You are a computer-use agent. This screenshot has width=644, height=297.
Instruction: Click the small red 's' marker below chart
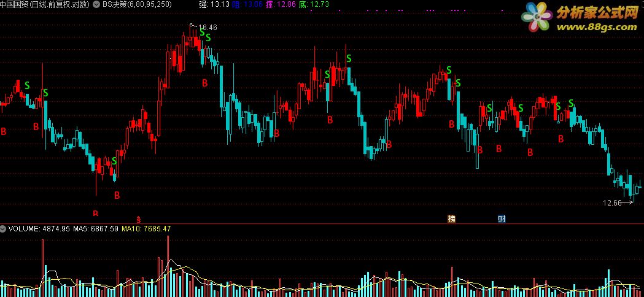point(139,218)
